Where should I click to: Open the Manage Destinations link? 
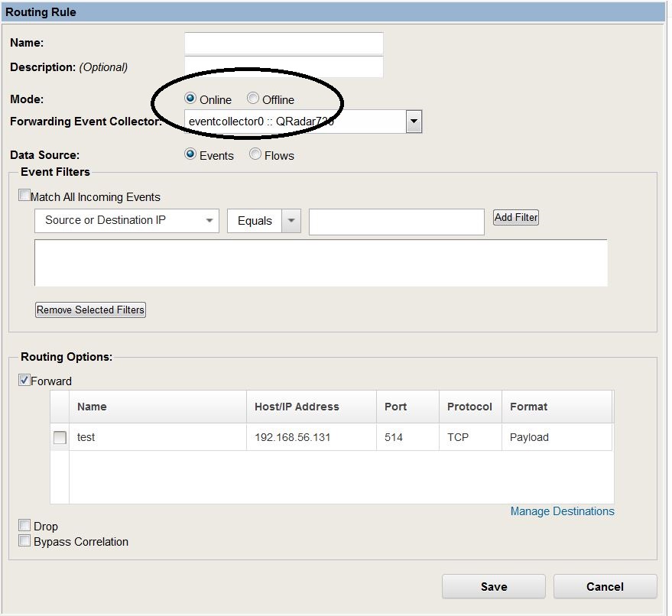562,511
